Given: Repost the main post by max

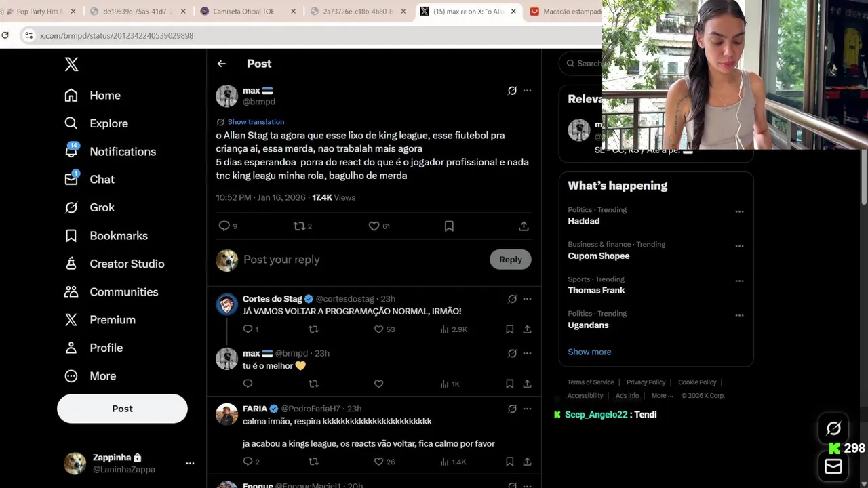Looking at the screenshot, I should [x=302, y=226].
